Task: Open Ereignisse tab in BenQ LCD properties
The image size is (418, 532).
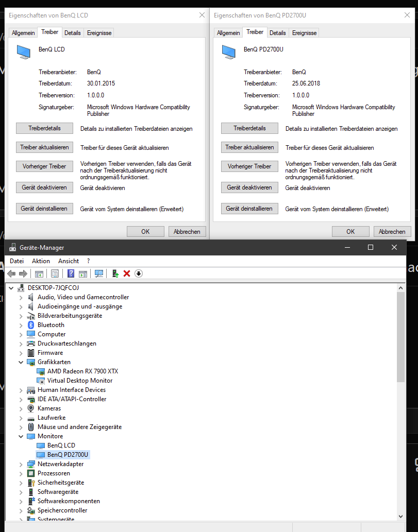Action: click(99, 33)
